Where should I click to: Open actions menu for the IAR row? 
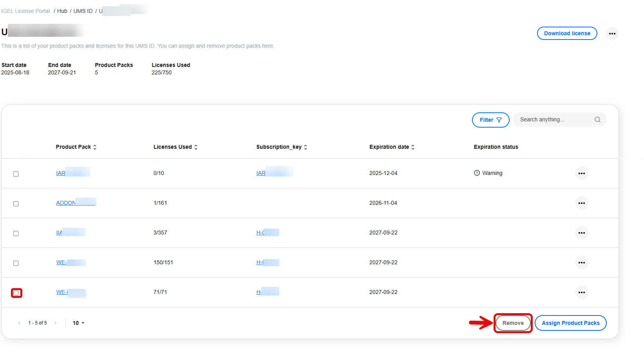(x=581, y=173)
